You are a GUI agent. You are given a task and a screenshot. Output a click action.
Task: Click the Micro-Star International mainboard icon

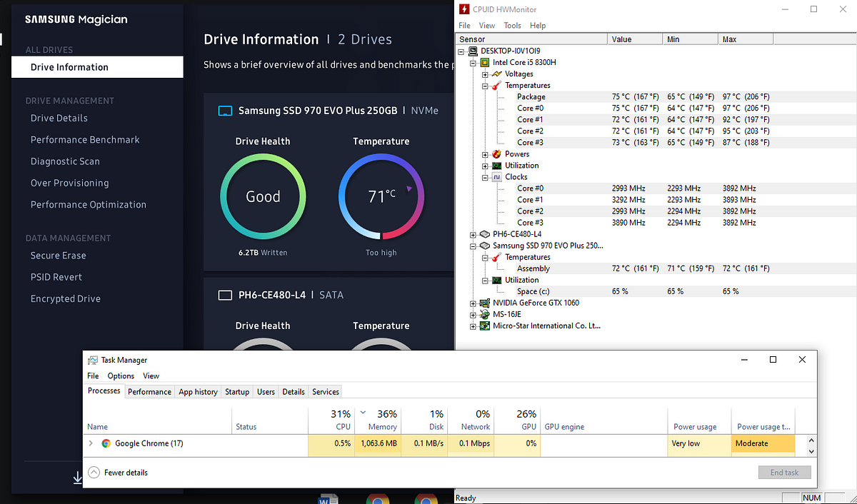(485, 326)
